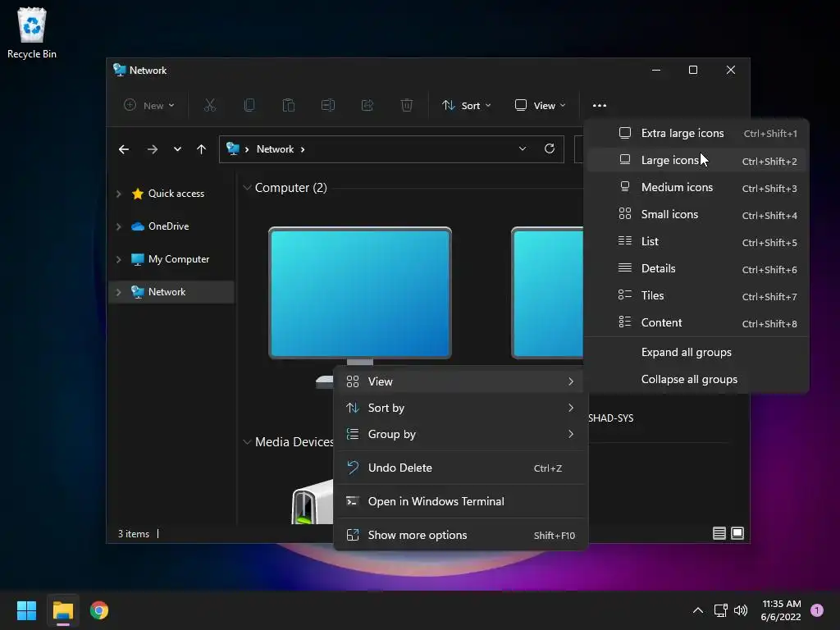This screenshot has width=840, height=630.
Task: Click Collapse all groups
Action: pyautogui.click(x=696, y=379)
